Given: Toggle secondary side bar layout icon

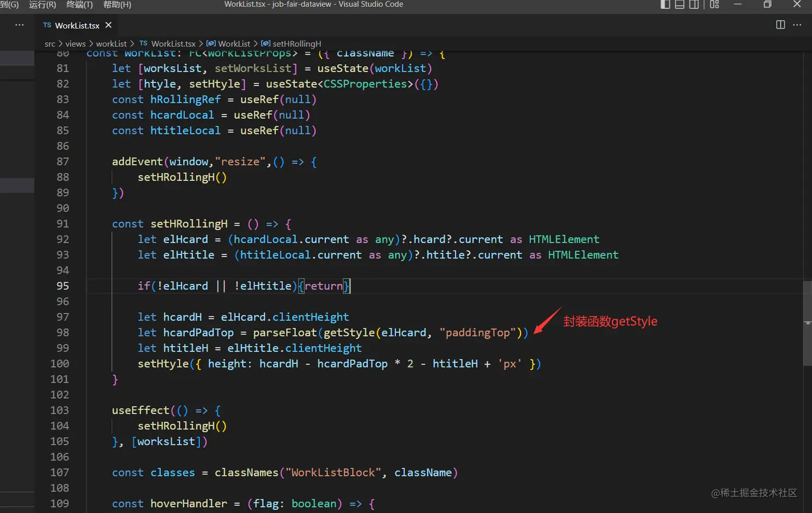Looking at the screenshot, I should pos(694,4).
